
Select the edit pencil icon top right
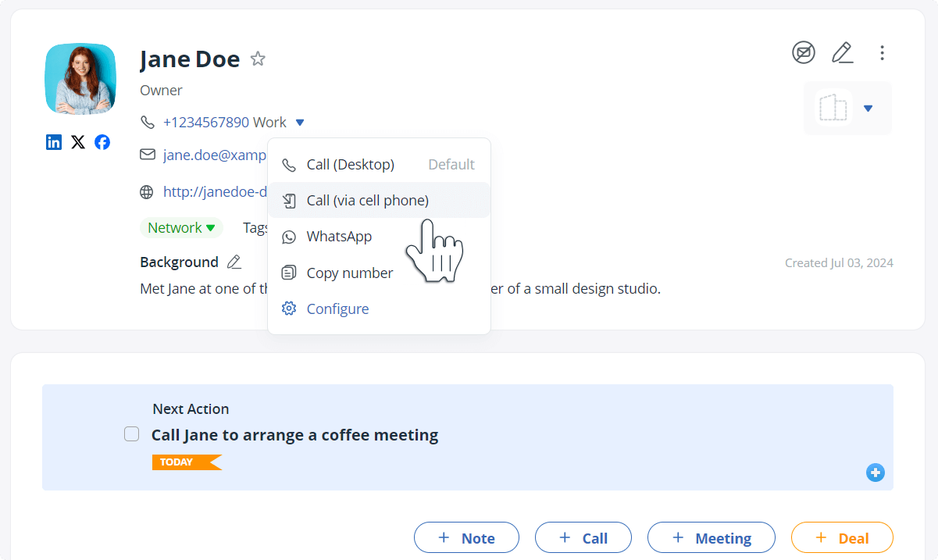843,53
